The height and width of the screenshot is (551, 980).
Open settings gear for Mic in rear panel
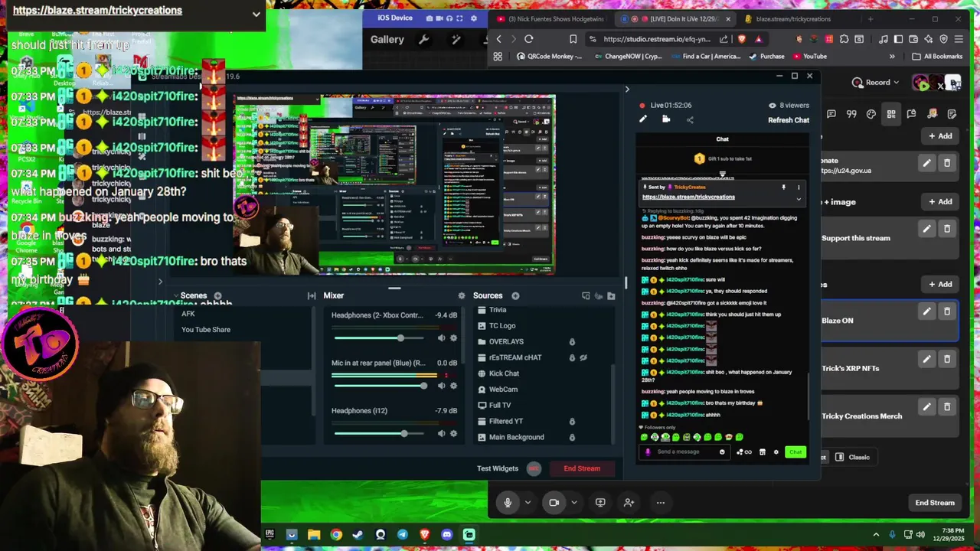[x=453, y=386]
